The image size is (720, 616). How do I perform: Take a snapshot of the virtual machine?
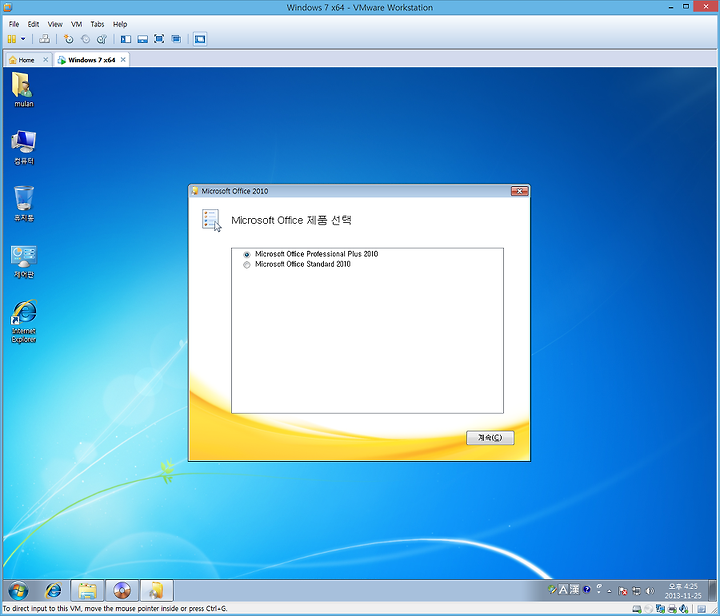pyautogui.click(x=68, y=39)
